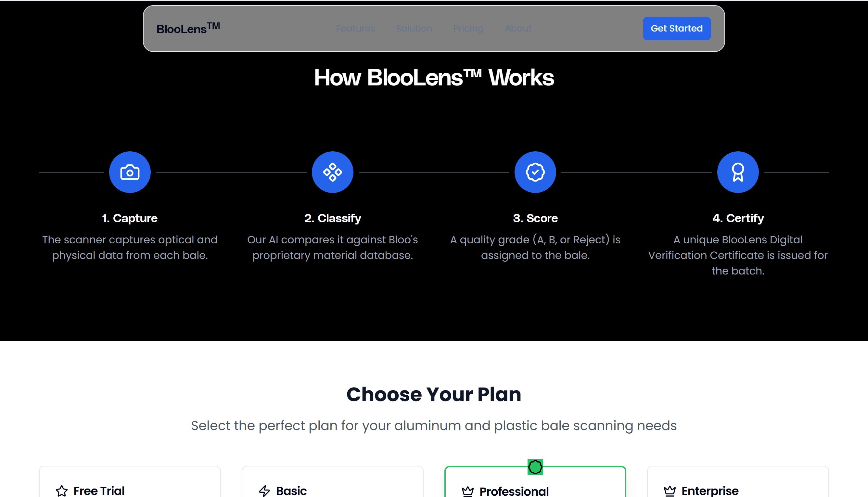Select the Basic plan card title
This screenshot has width=868, height=497.
291,491
